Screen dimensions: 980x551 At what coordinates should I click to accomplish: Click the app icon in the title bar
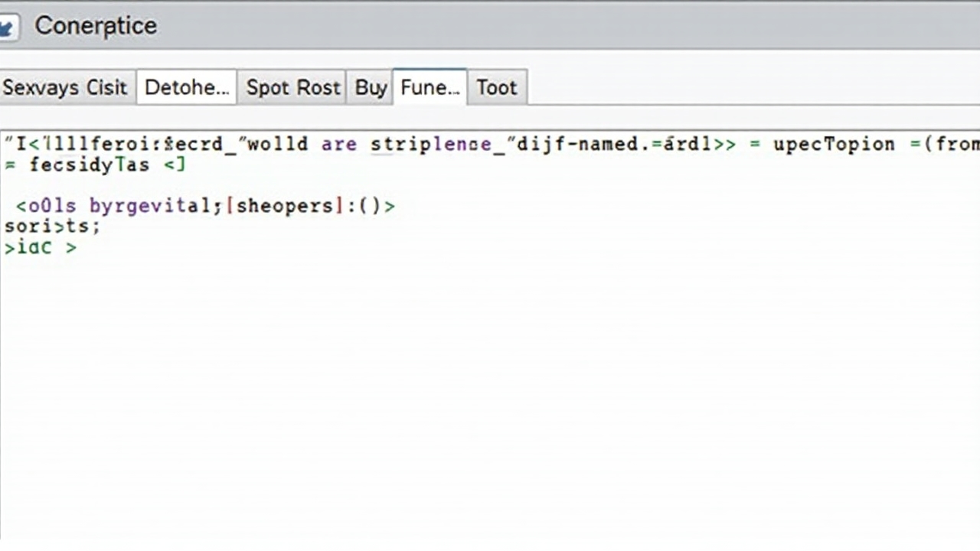click(6, 27)
